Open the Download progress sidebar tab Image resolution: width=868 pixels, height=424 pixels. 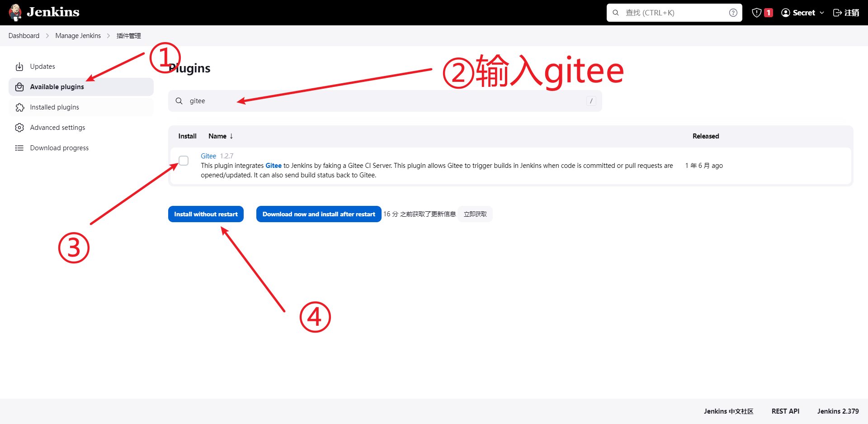pyautogui.click(x=81, y=148)
